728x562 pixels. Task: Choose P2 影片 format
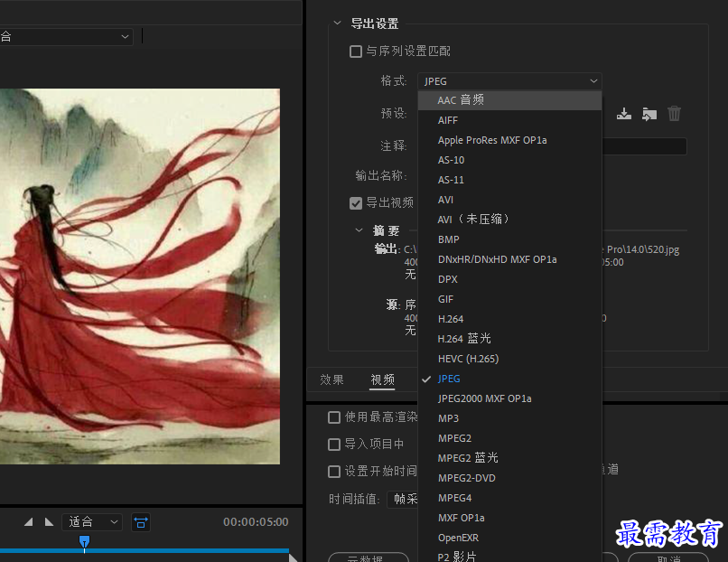[x=509, y=556]
